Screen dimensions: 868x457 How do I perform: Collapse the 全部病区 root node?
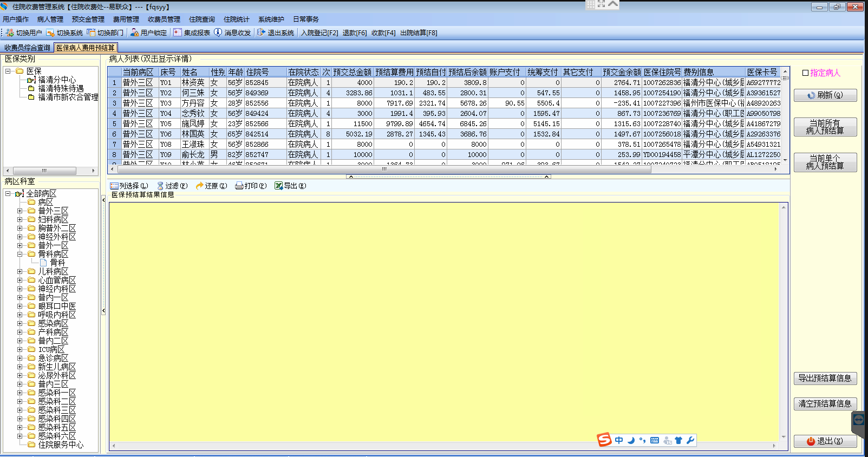(8, 193)
